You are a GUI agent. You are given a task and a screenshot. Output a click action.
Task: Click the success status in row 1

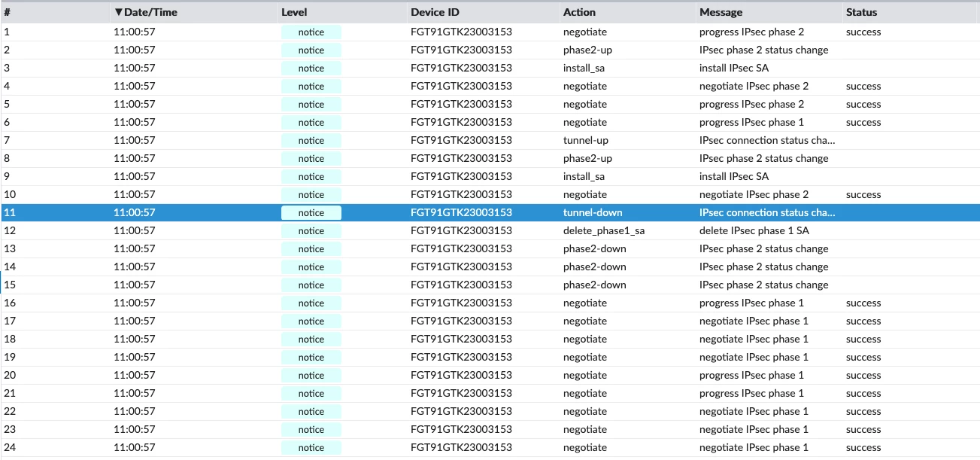pyautogui.click(x=863, y=32)
